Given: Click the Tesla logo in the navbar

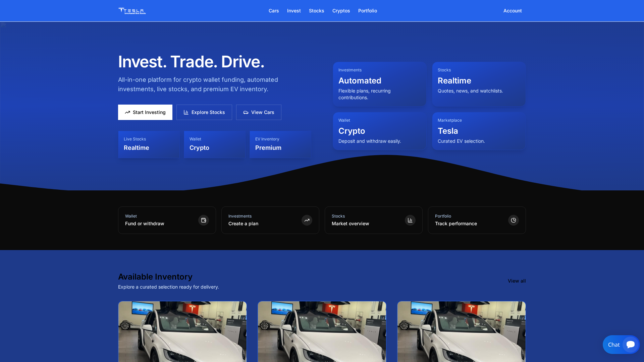Looking at the screenshot, I should pos(132,10).
